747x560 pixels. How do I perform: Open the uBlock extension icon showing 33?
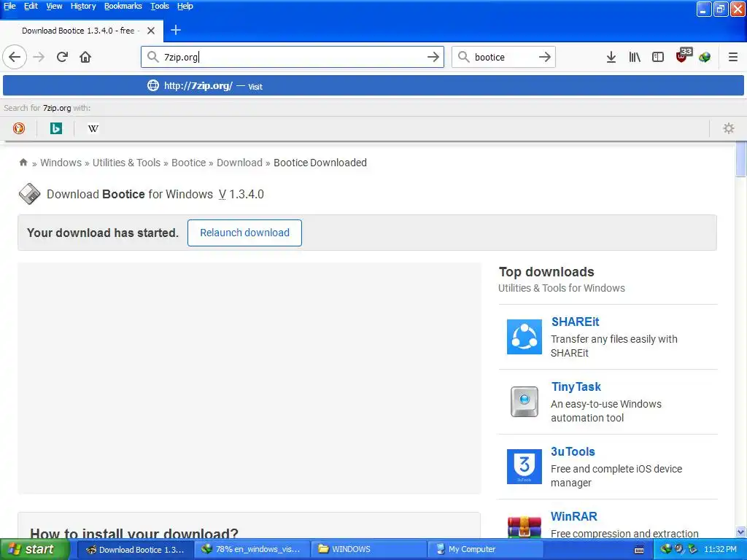[683, 55]
